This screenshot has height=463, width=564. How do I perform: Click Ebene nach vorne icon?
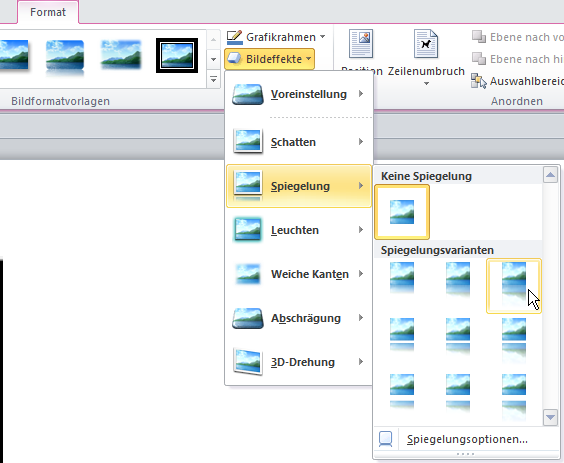click(x=479, y=37)
